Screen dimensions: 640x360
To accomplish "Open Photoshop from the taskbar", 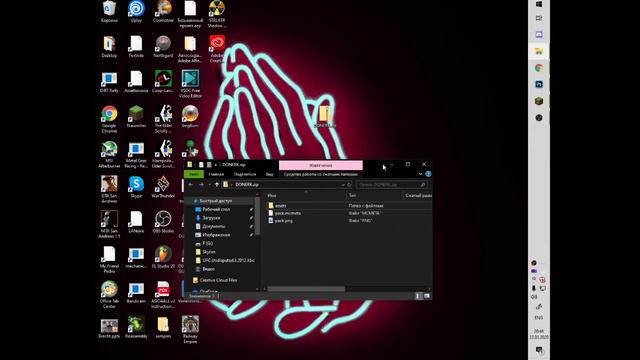I will [x=539, y=84].
